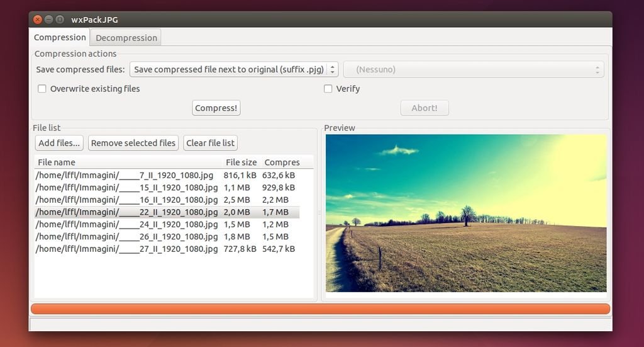Click the Abort! button
644x347 pixels.
[x=425, y=108]
